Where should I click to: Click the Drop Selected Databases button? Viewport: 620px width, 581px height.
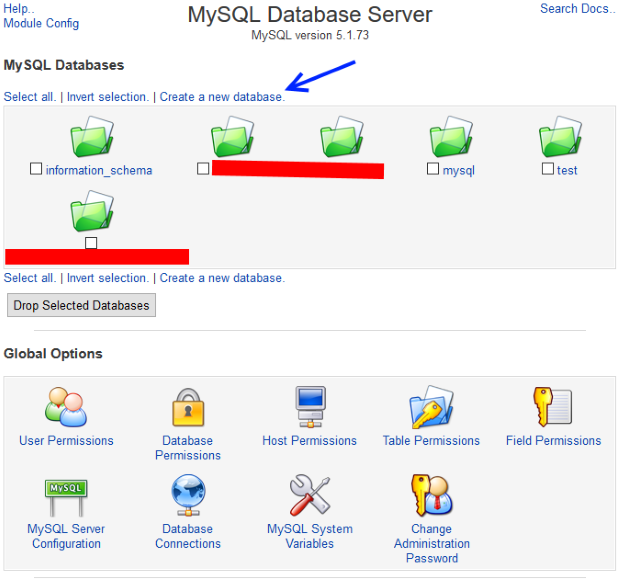[81, 305]
